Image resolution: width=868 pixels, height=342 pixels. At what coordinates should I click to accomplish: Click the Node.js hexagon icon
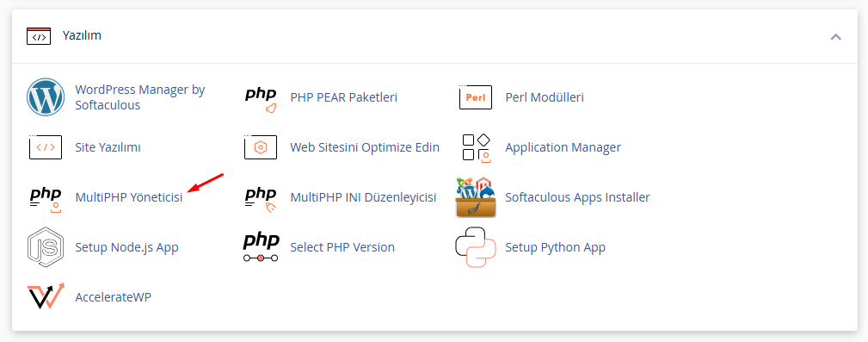coord(46,247)
